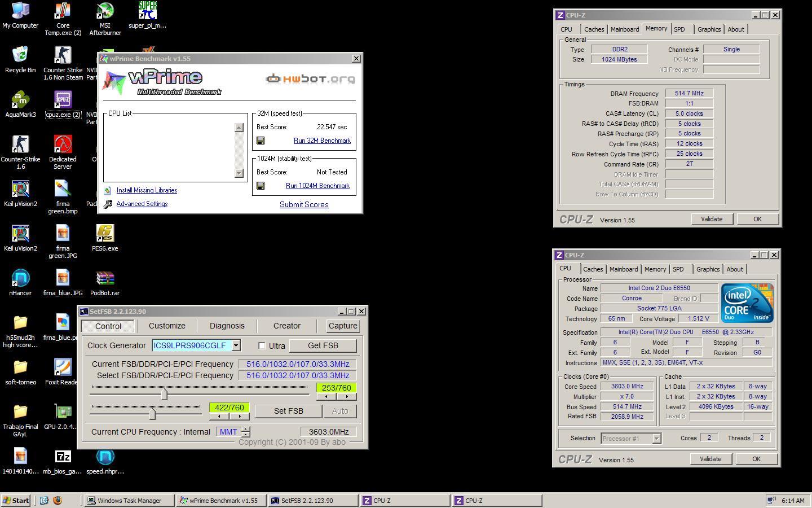812x508 pixels.
Task: Launch PES6.exe desktop icon
Action: [105, 238]
